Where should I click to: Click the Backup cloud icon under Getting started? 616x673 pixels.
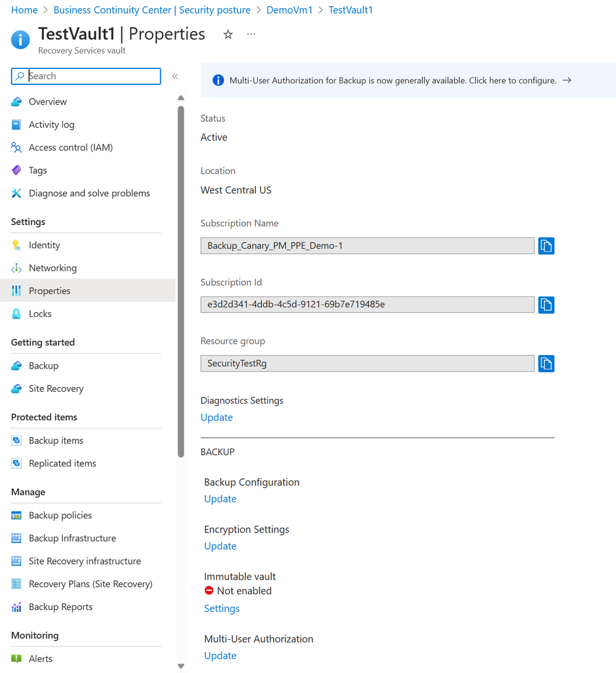tap(16, 365)
